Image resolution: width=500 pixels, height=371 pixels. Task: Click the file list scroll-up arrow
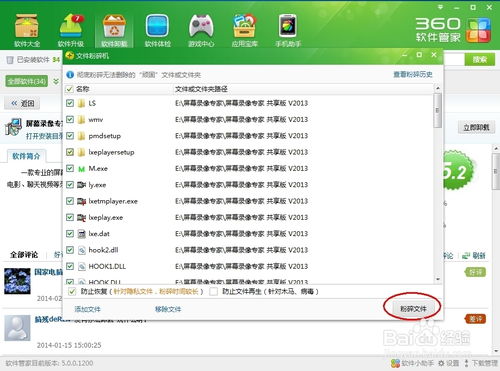438,88
